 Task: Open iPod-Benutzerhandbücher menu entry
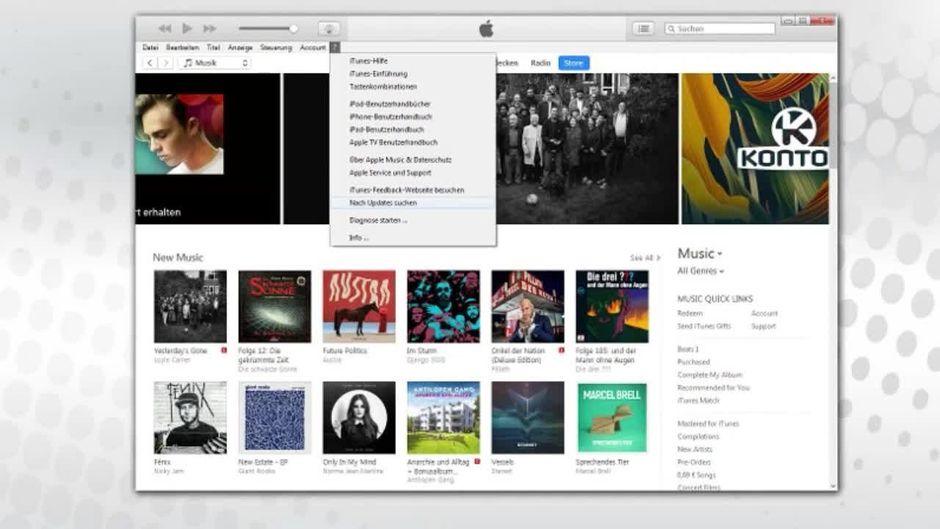tap(390, 104)
